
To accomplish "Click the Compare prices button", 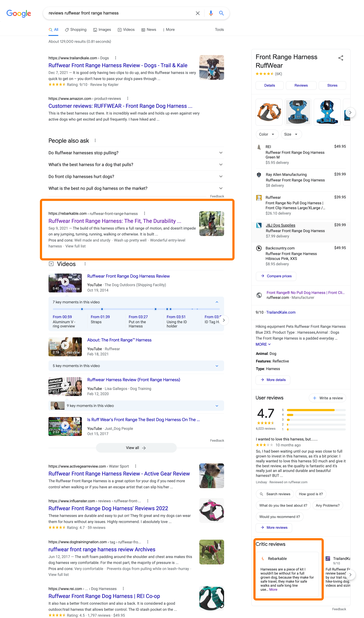I will tap(276, 276).
